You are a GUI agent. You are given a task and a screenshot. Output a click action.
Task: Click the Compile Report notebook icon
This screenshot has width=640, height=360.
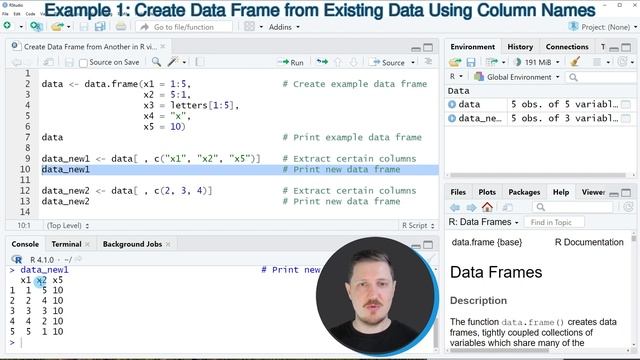click(200, 62)
